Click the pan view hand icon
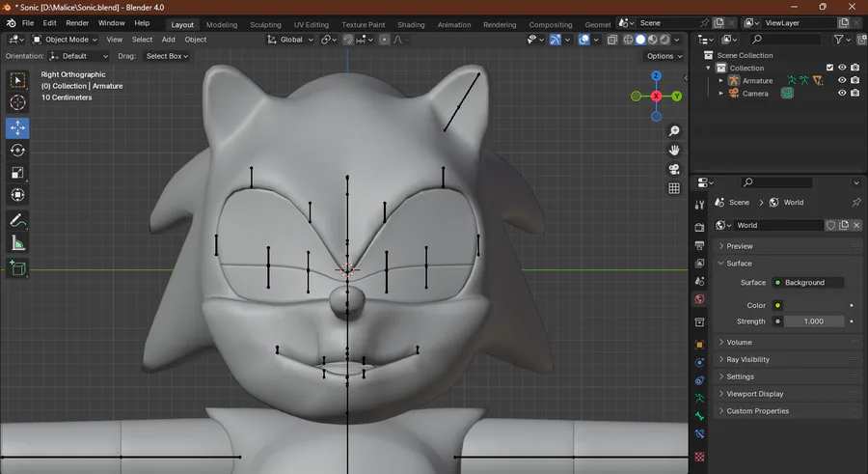The height and width of the screenshot is (474, 868). click(674, 151)
